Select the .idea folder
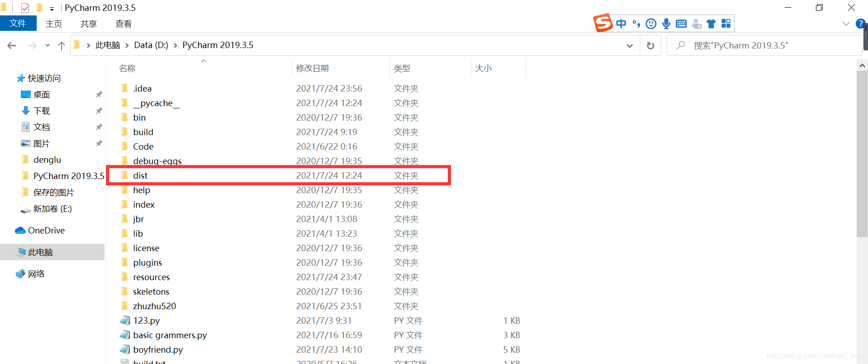Viewport: 868px width, 364px height. 142,88
